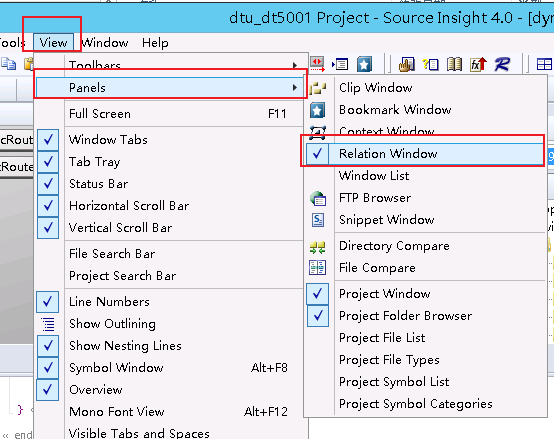
Task: Click the blue R toolbar icon
Action: point(502,64)
